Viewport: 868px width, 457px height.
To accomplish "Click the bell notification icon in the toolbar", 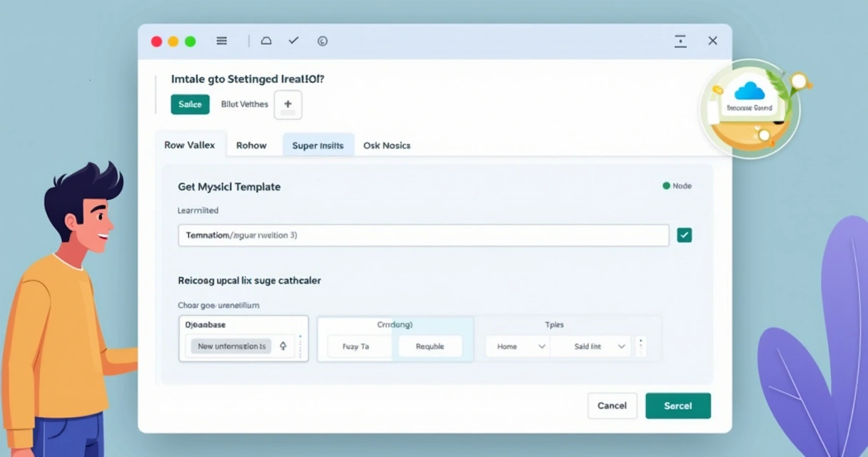I will point(266,41).
